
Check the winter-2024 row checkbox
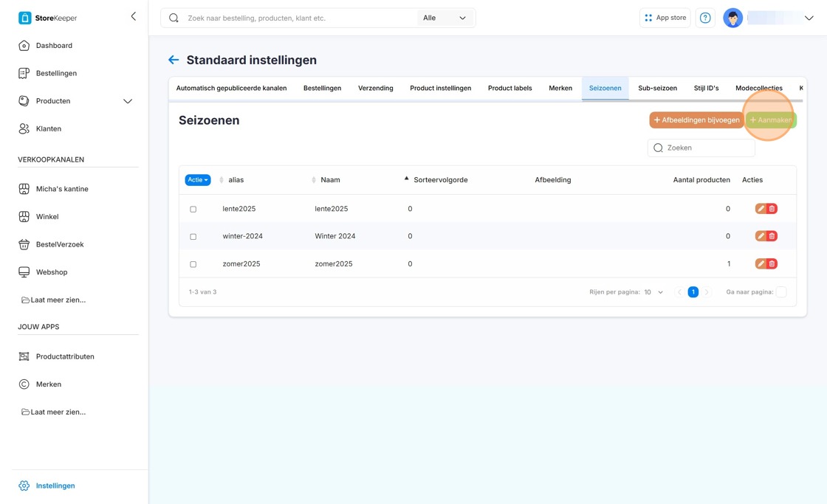(x=193, y=237)
